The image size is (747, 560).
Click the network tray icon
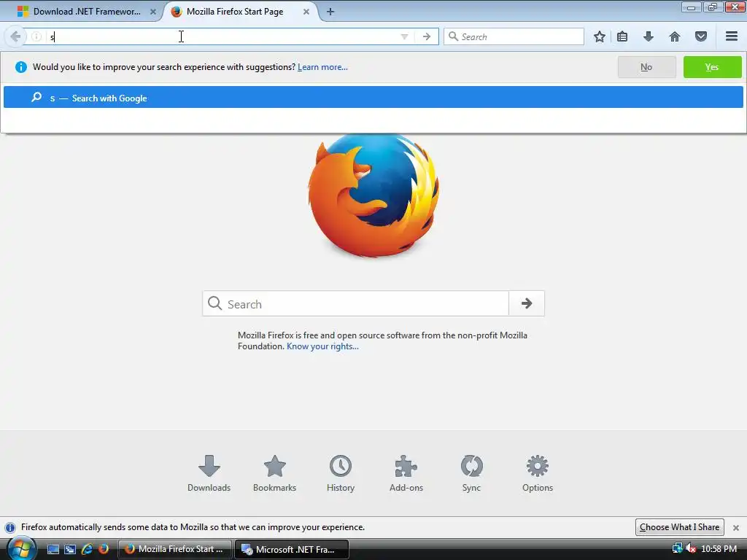pyautogui.click(x=677, y=549)
